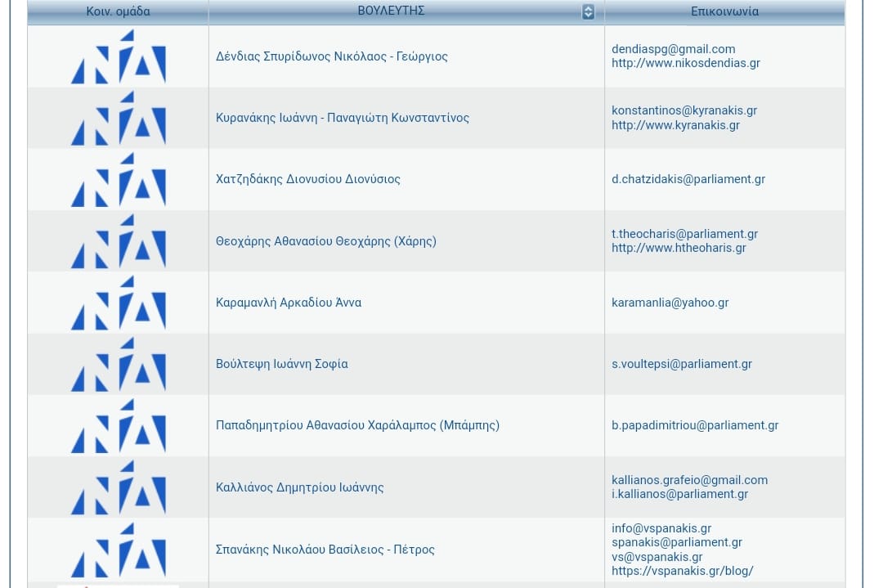This screenshot has width=883, height=588.
Task: Click the Κοιν. ομάδα column header
Action: (118, 11)
